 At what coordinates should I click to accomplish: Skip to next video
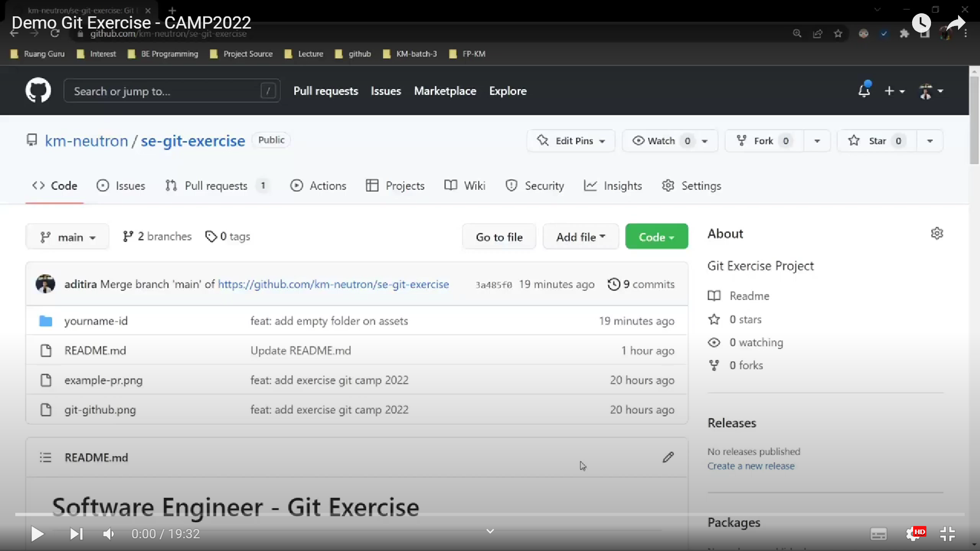point(76,534)
